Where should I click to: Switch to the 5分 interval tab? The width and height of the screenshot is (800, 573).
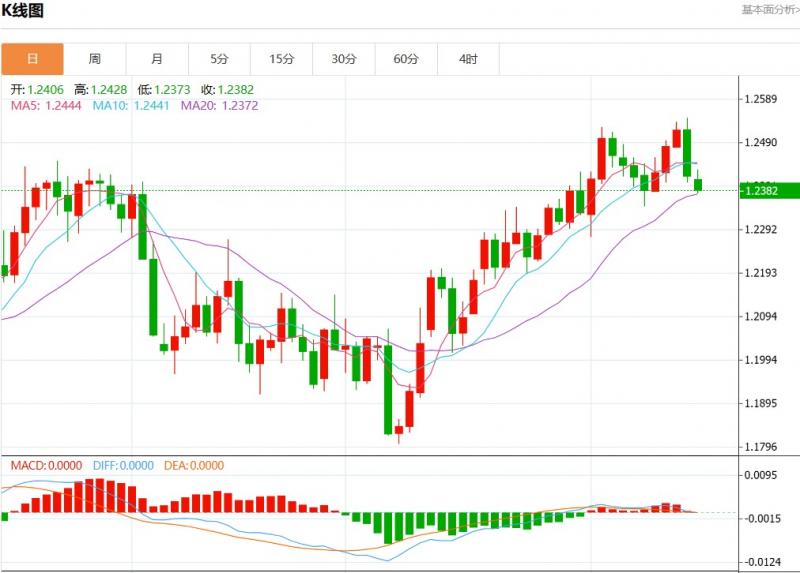[x=219, y=59]
